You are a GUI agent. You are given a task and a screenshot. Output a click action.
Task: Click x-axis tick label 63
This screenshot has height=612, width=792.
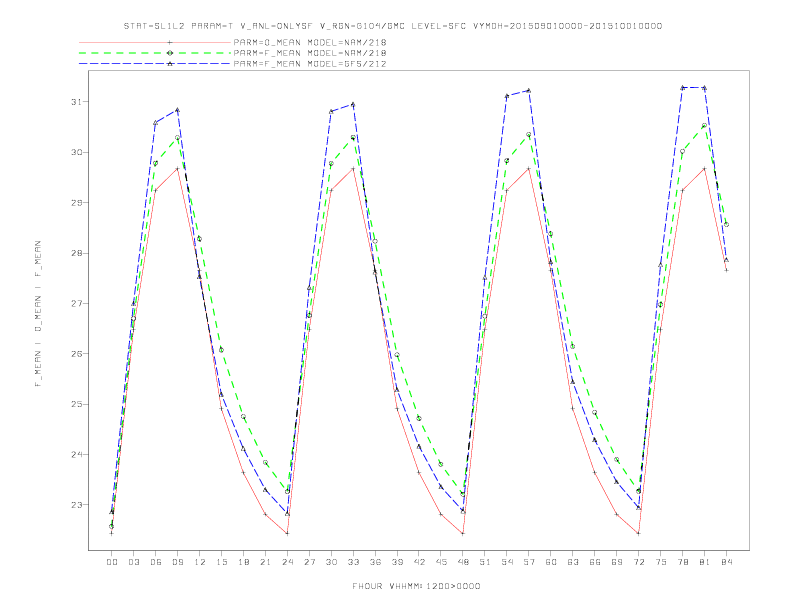(x=573, y=562)
